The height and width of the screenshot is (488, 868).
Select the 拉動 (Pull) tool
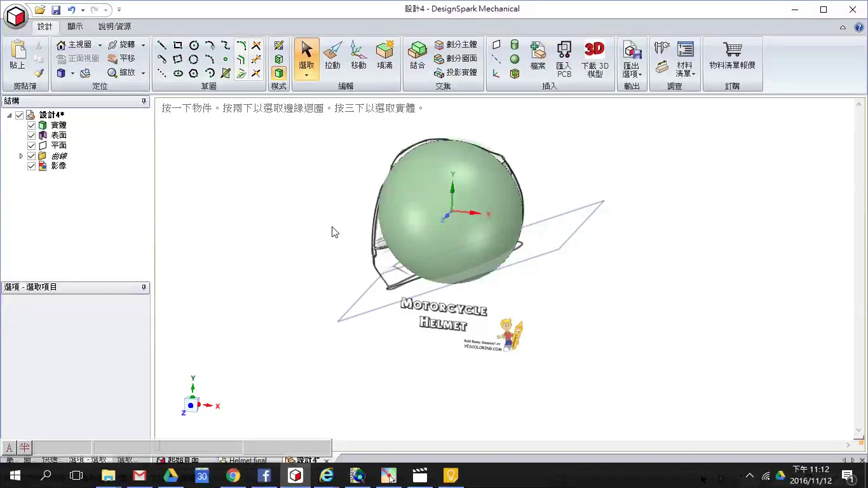(x=332, y=55)
